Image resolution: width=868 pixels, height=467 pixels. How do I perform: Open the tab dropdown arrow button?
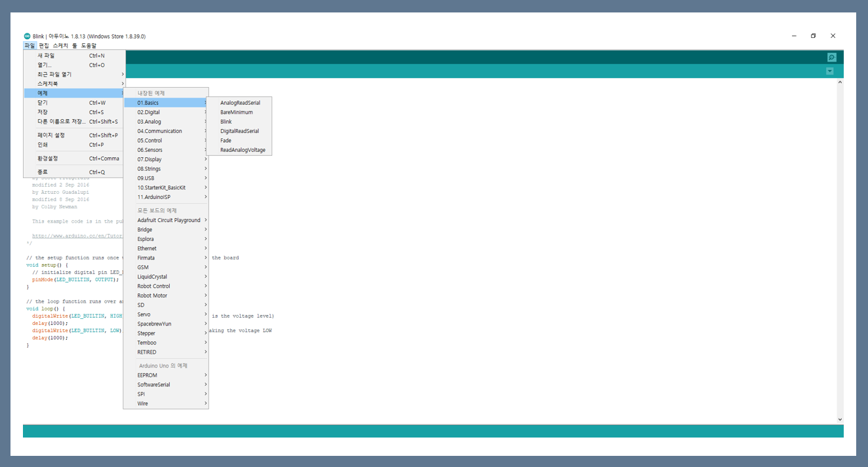point(830,71)
